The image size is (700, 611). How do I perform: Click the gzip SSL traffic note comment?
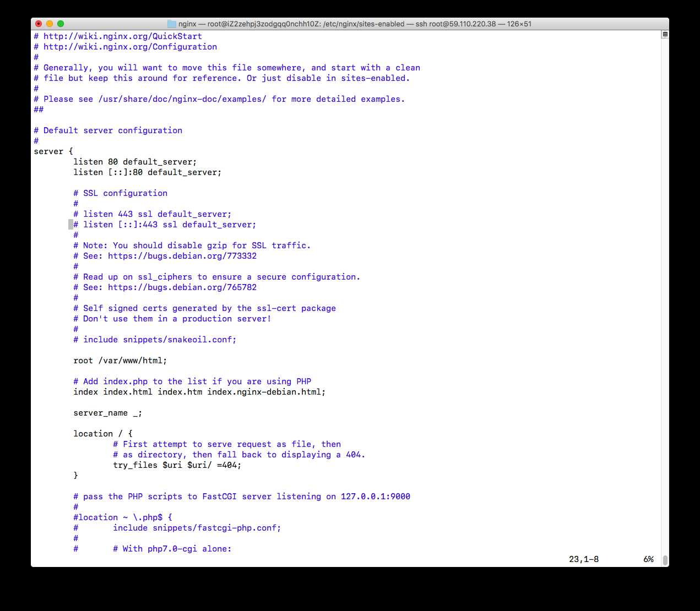tap(192, 246)
